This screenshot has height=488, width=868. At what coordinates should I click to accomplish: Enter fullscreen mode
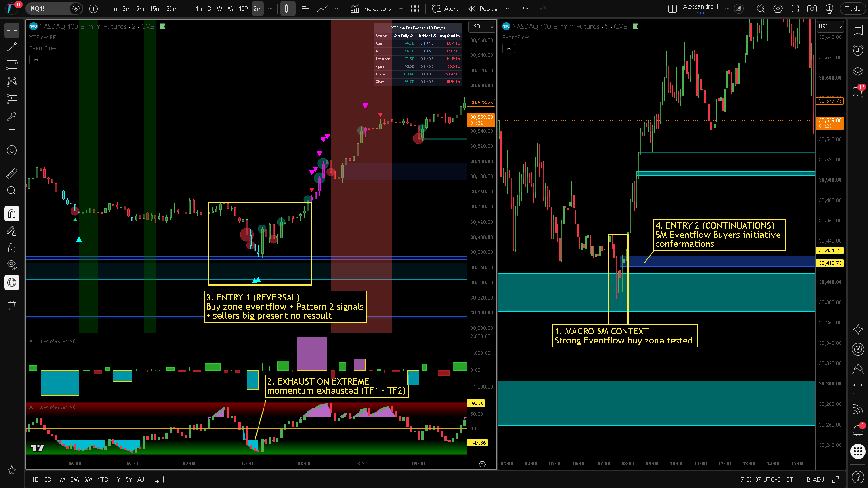(795, 9)
